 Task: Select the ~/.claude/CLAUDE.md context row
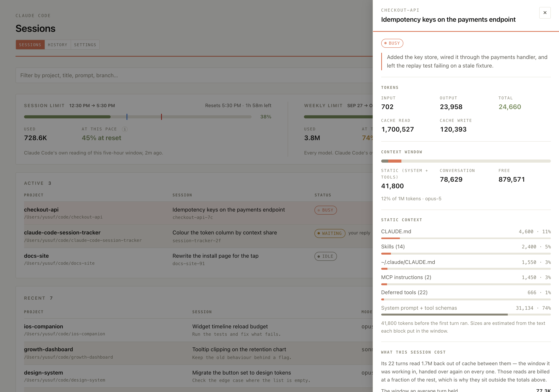pos(466,264)
